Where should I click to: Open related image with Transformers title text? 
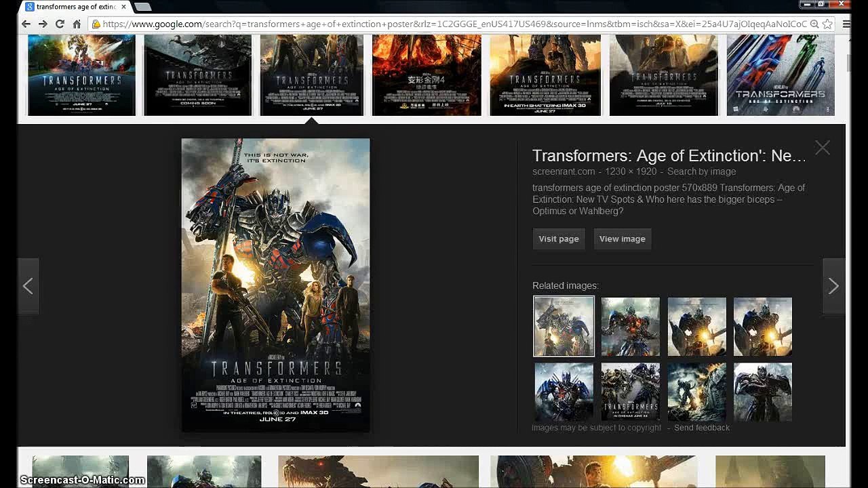point(631,392)
